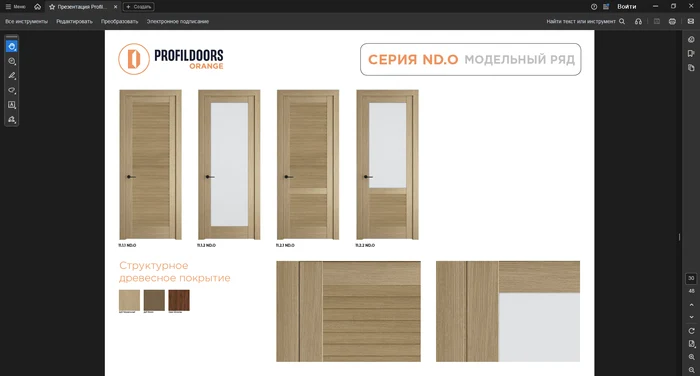
Task: Switch to the Презентация Profil tab
Action: click(83, 7)
